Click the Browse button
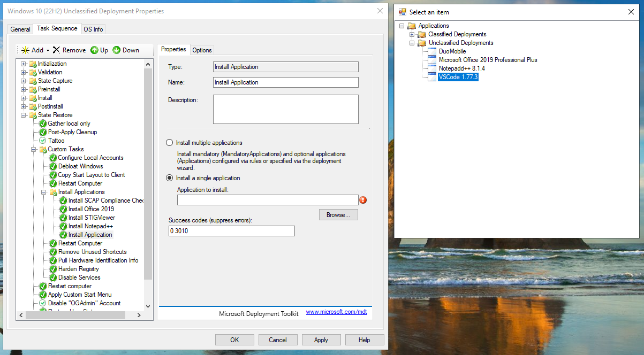The height and width of the screenshot is (355, 644). 338,214
